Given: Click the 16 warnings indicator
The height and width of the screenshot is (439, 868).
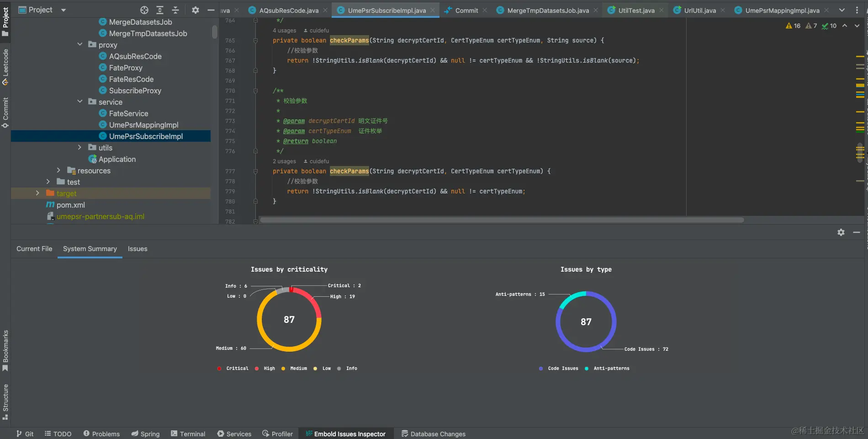Looking at the screenshot, I should [x=793, y=26].
